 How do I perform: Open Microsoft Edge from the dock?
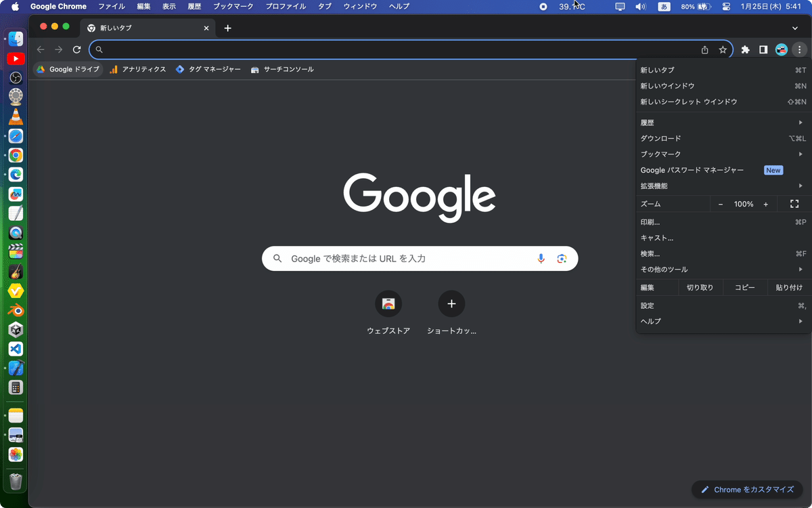16,175
